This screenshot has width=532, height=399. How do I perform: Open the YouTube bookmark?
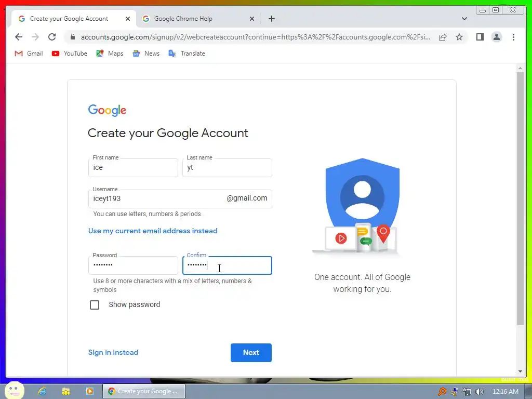coord(70,54)
